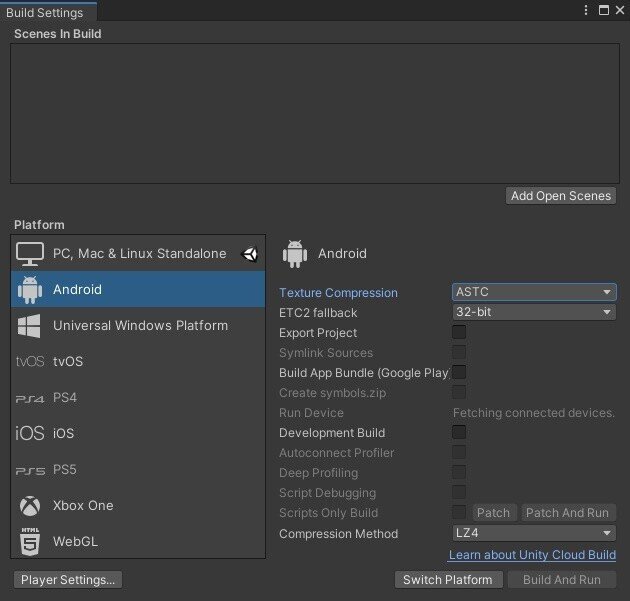Enable the Export Project checkbox
630x601 pixels.
click(x=459, y=333)
